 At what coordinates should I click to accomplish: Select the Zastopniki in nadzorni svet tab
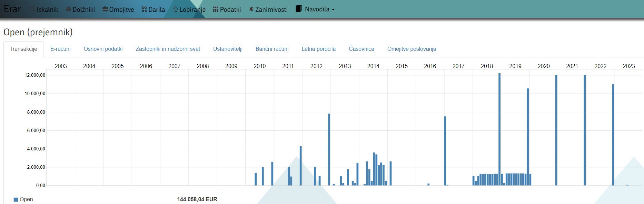click(x=168, y=49)
